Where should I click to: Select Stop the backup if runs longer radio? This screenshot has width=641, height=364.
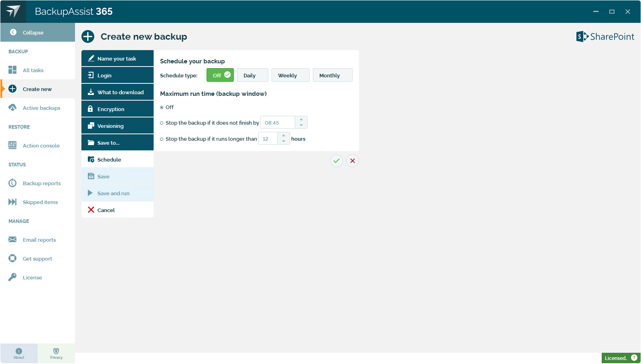pyautogui.click(x=162, y=139)
